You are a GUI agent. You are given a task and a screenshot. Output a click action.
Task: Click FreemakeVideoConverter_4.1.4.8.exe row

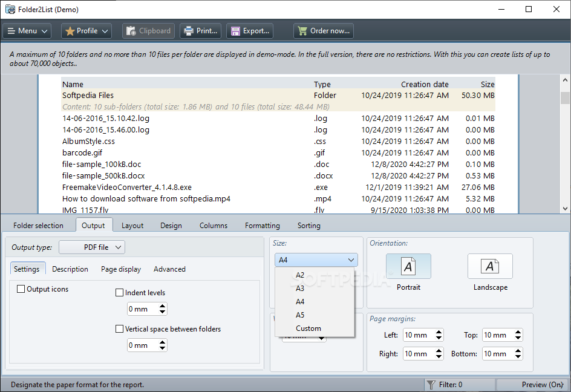click(278, 188)
